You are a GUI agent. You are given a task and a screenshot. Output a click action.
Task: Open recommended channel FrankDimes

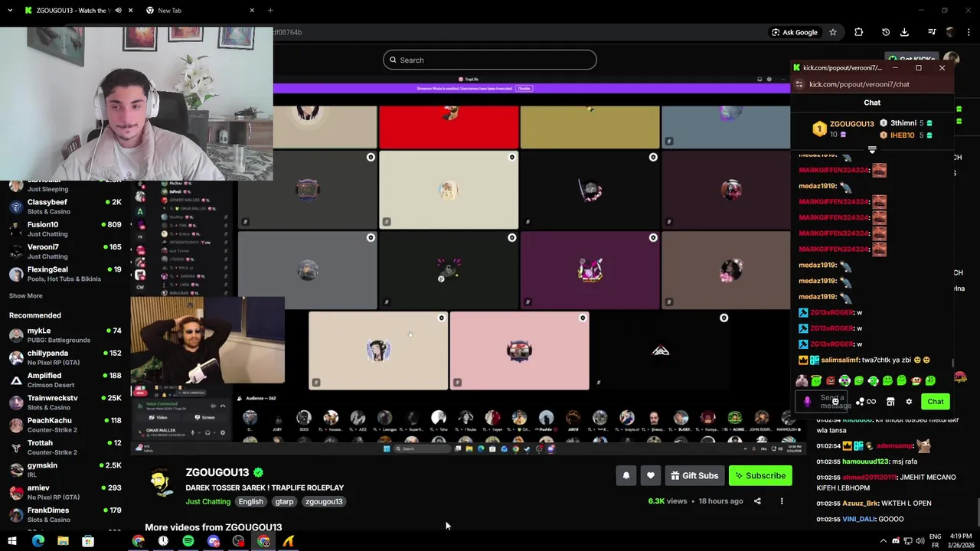65,514
